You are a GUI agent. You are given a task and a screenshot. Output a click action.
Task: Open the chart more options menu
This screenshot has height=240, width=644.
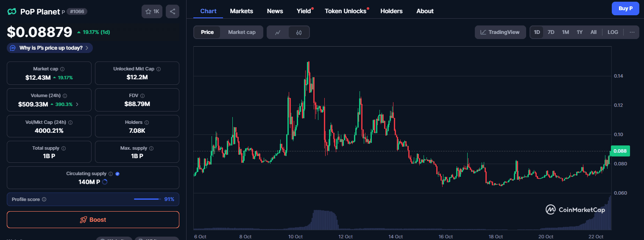point(632,32)
